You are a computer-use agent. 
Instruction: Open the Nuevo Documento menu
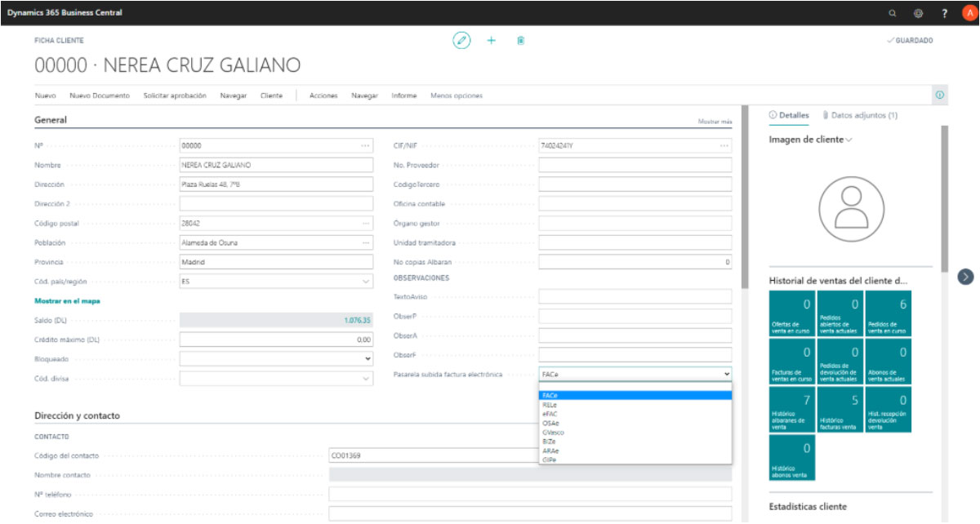100,95
